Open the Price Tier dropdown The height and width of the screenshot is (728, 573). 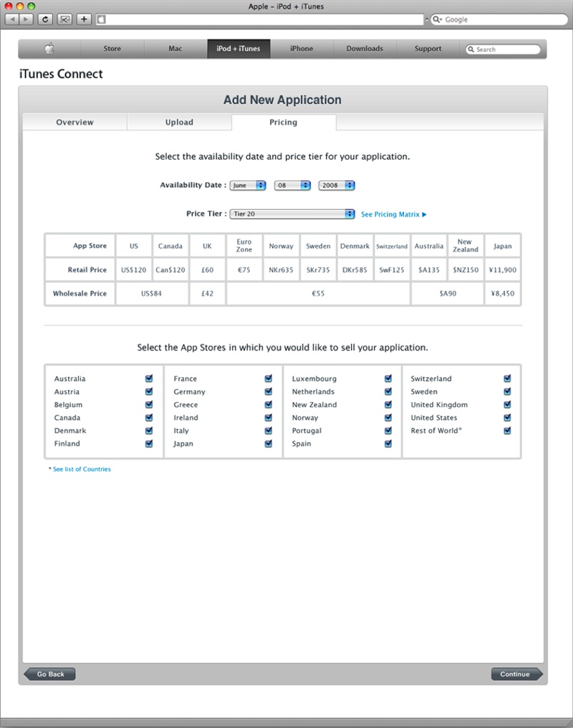(292, 214)
